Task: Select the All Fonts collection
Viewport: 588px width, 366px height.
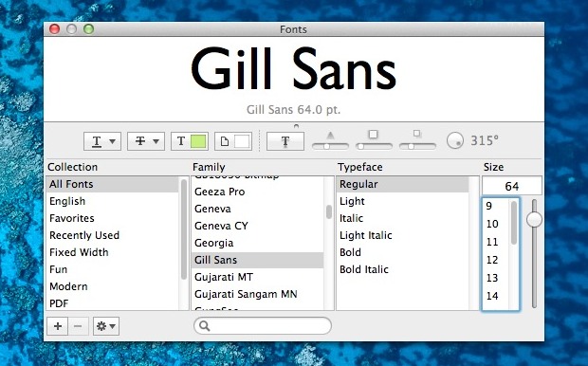Action: point(113,184)
